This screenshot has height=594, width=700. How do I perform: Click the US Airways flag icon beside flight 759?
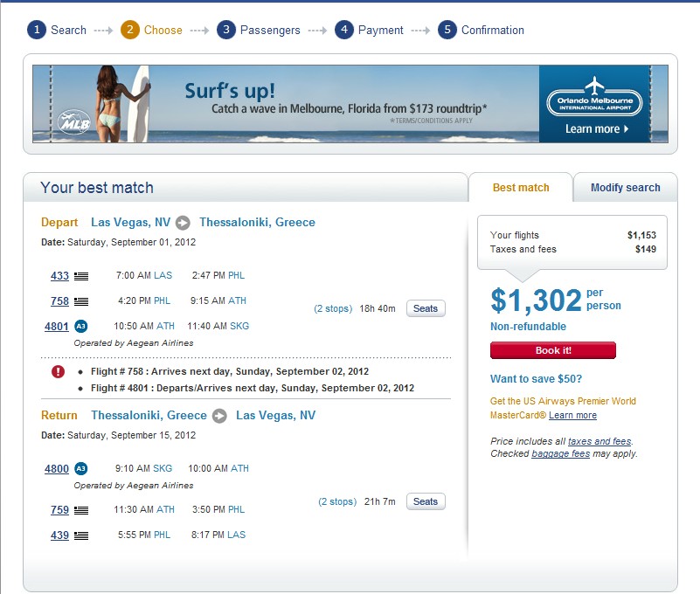tap(81, 510)
